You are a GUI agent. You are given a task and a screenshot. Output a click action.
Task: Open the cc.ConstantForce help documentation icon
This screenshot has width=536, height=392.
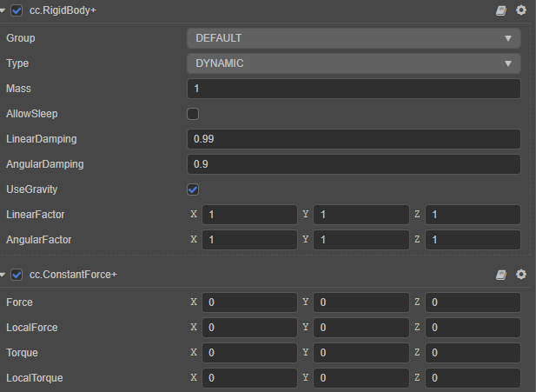tap(501, 275)
